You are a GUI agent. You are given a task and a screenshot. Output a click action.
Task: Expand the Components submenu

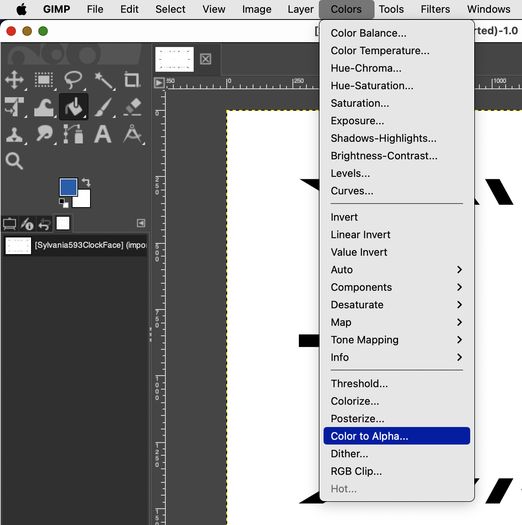click(x=396, y=287)
